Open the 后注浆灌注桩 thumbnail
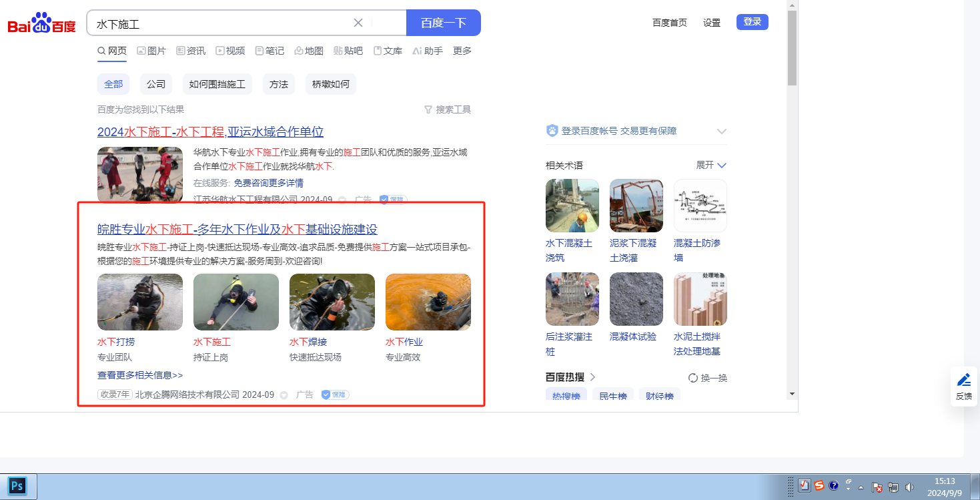The height and width of the screenshot is (500, 980). [x=572, y=299]
